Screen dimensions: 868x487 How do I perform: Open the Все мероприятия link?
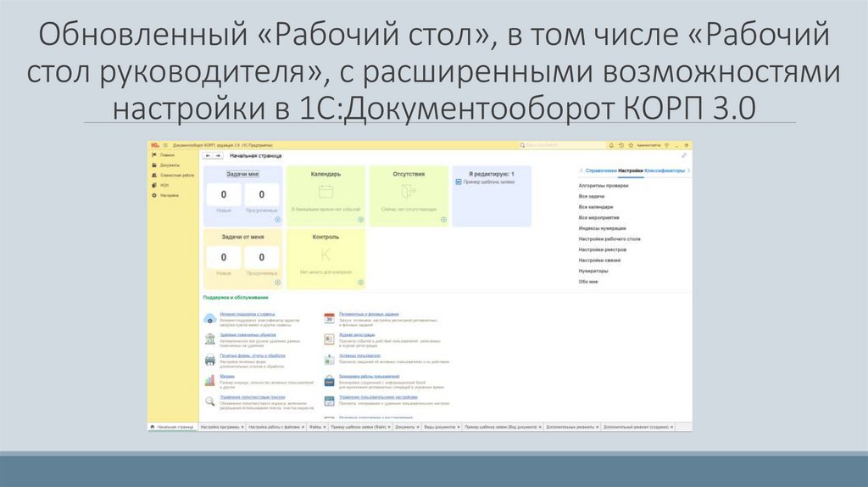(x=599, y=218)
